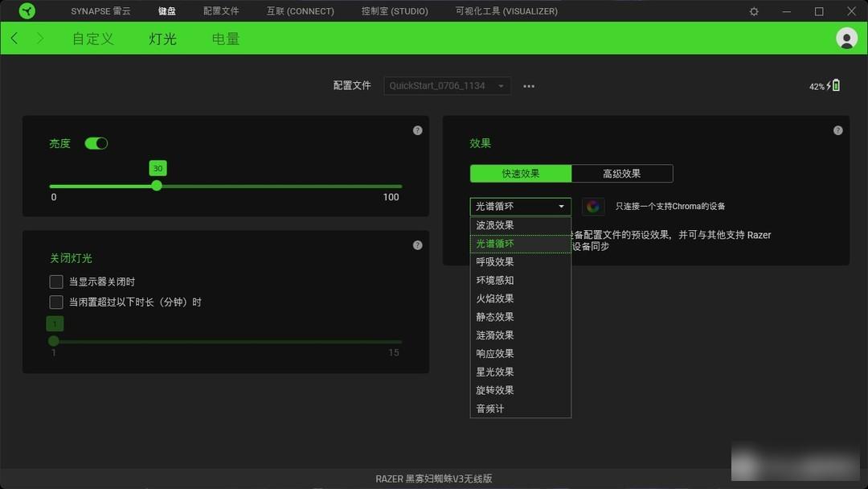
Task: Choose 涟漪效果 from the list
Action: (520, 335)
